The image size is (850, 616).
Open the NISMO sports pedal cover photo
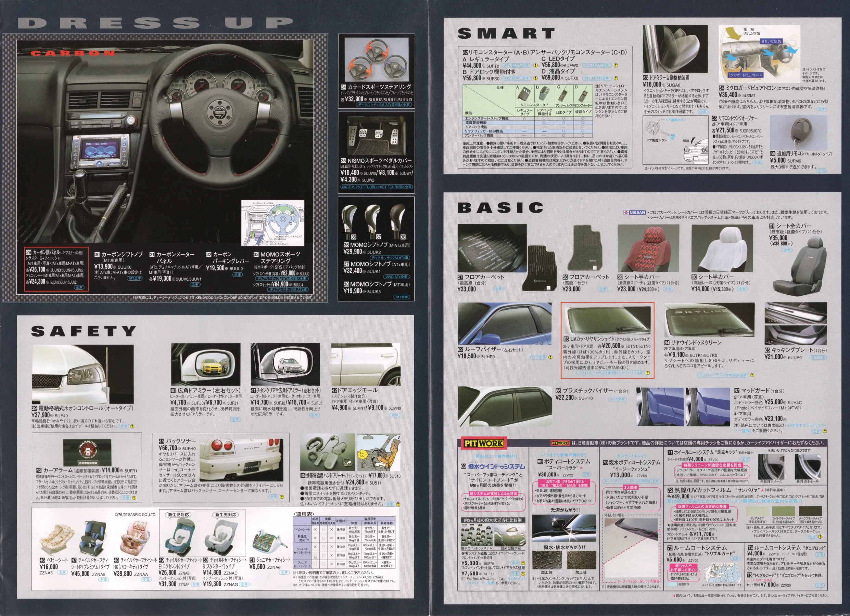[x=376, y=136]
